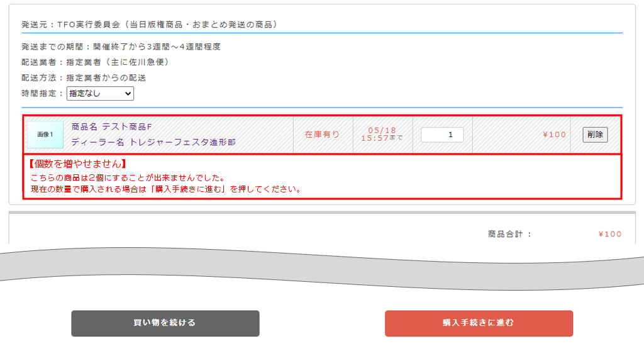Open the 時間指定 delivery time dropdown
The height and width of the screenshot is (351, 644).
pos(100,94)
